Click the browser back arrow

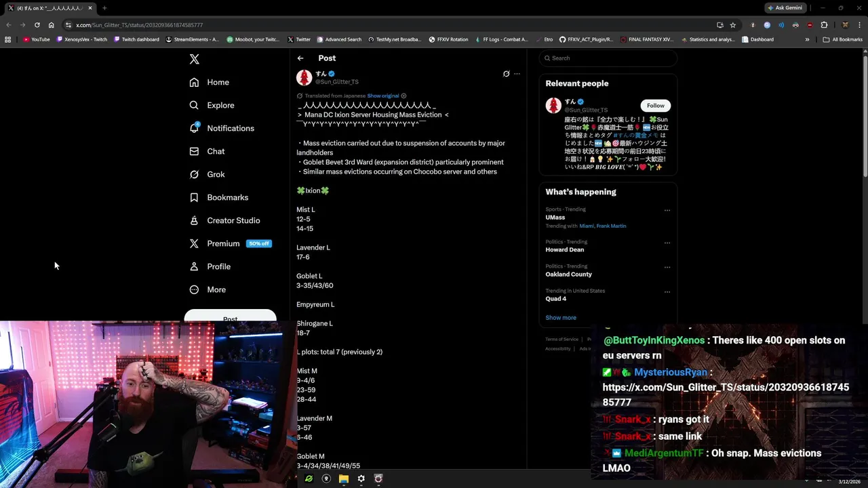tap(9, 25)
